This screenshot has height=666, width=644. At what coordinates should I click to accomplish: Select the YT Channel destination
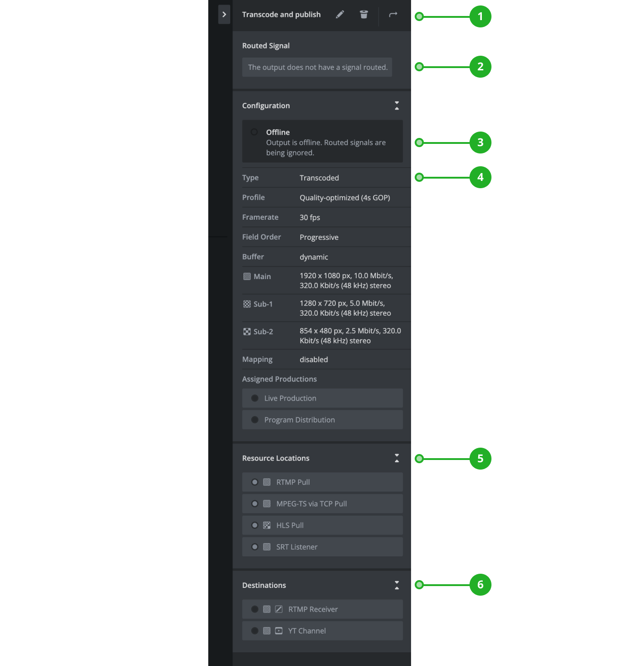click(x=322, y=630)
